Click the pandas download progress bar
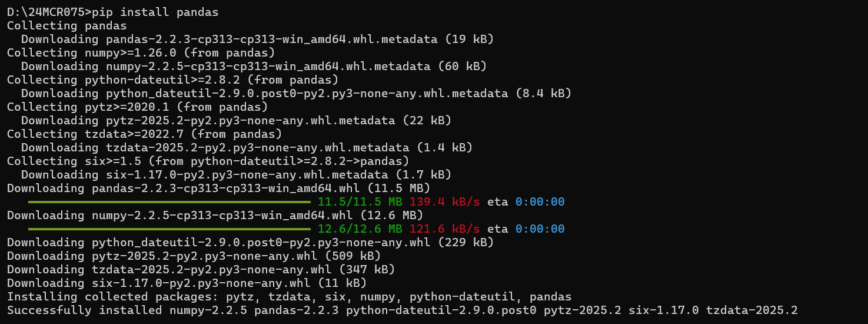This screenshot has width=868, height=324. coord(169,202)
